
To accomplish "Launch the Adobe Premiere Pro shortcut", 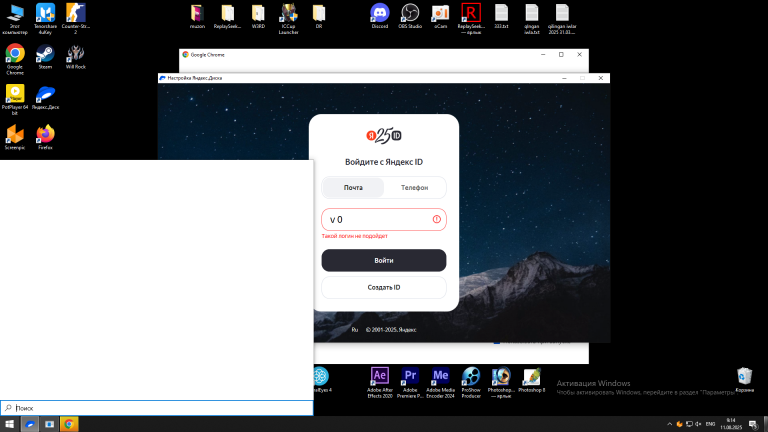I will [x=410, y=383].
